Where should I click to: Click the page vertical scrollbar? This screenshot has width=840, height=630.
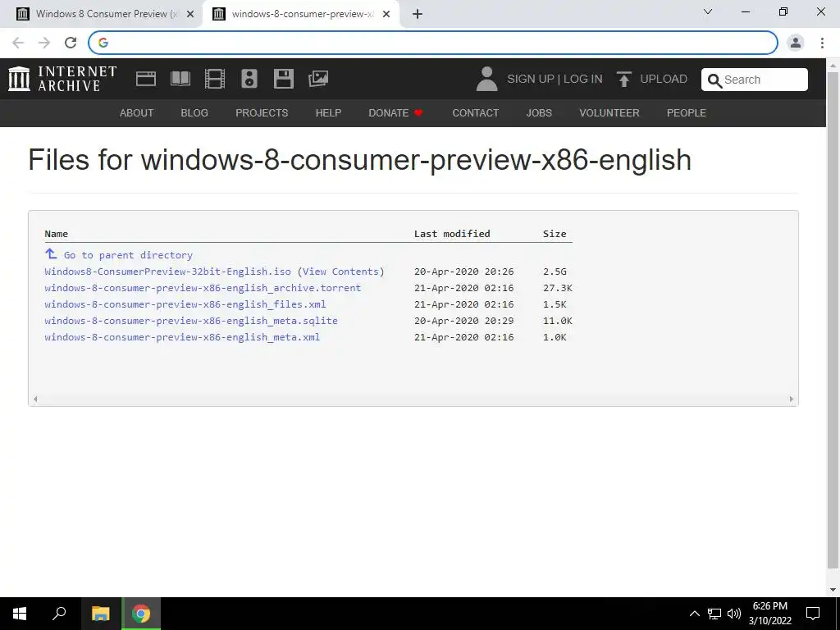pyautogui.click(x=833, y=319)
